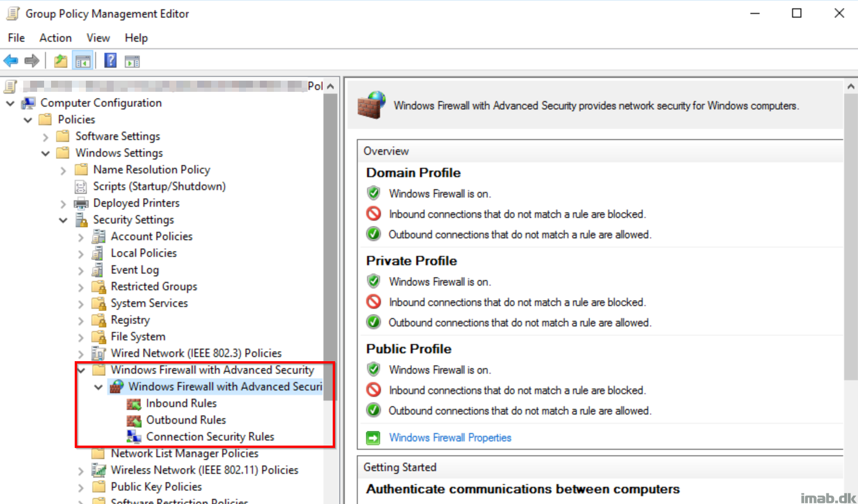Image resolution: width=858 pixels, height=504 pixels.
Task: Click the Inbound Rules firewall icon
Action: pyautogui.click(x=134, y=403)
